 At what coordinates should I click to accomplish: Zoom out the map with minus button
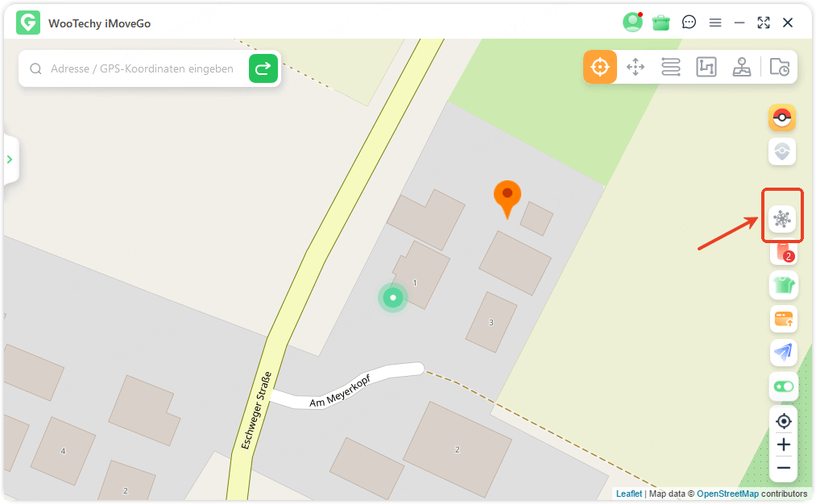784,468
